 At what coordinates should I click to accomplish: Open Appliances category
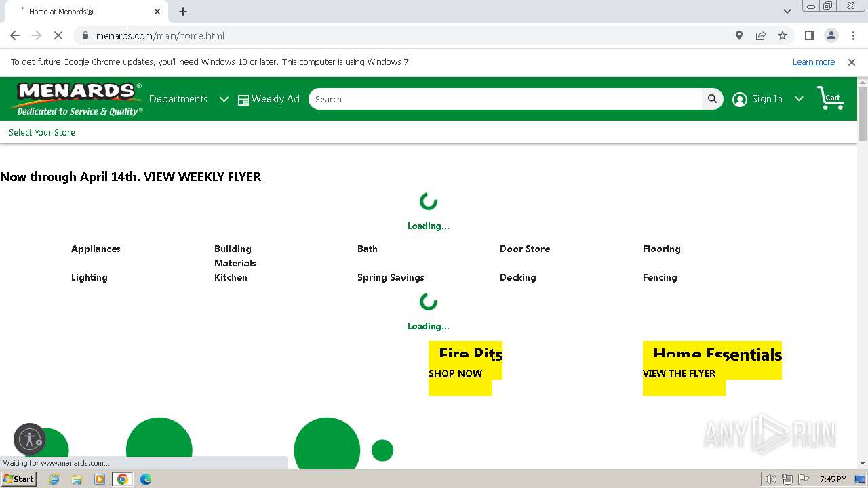[96, 249]
